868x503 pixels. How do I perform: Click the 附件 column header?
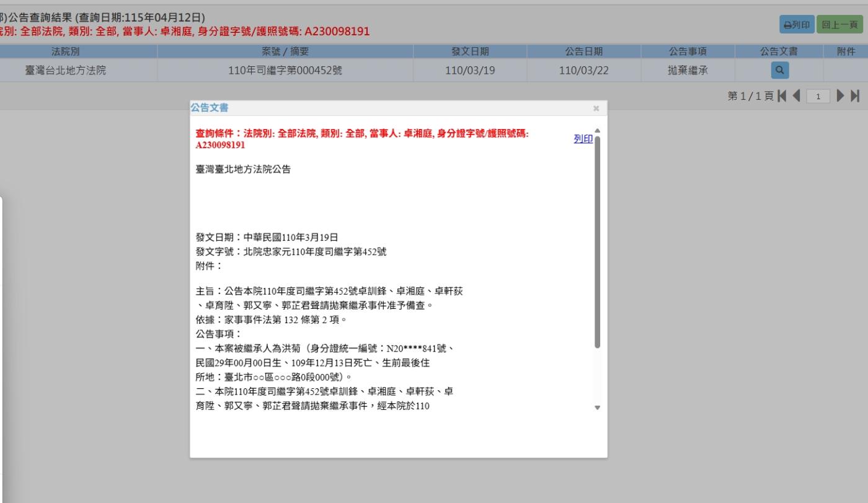pyautogui.click(x=846, y=51)
